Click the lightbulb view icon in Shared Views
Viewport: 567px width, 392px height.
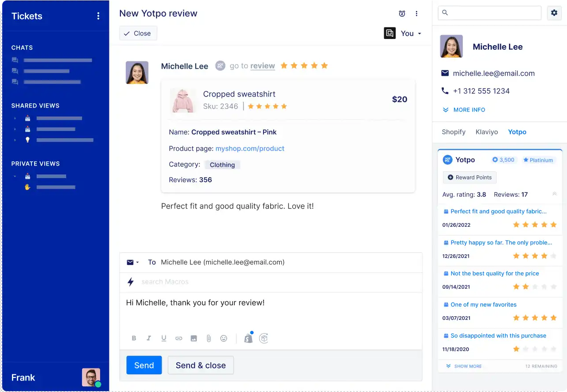(27, 140)
